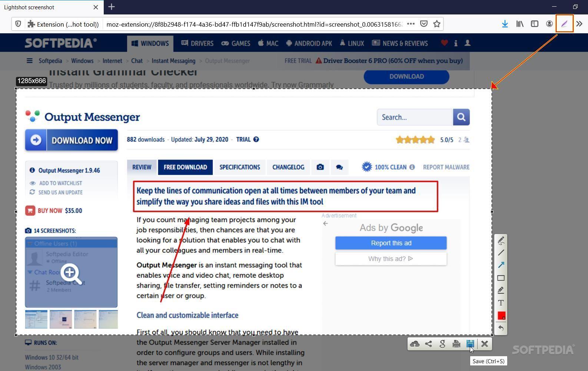Switch to the REVIEW tab
This screenshot has height=371, width=588.
point(142,167)
